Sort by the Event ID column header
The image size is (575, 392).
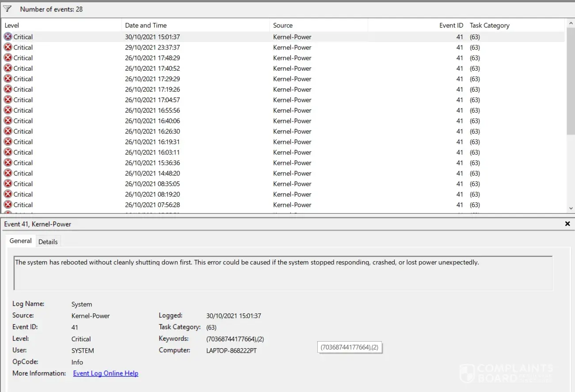coord(417,26)
